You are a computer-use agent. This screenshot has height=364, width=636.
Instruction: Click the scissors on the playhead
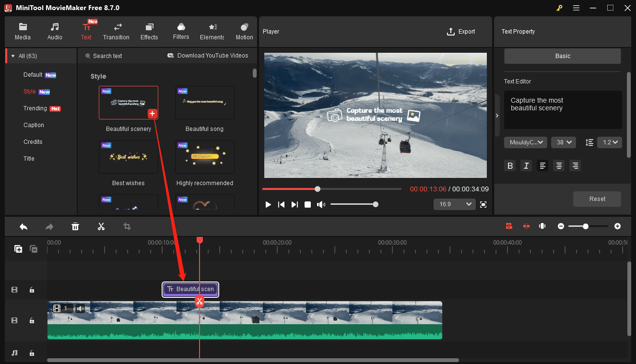(x=199, y=302)
